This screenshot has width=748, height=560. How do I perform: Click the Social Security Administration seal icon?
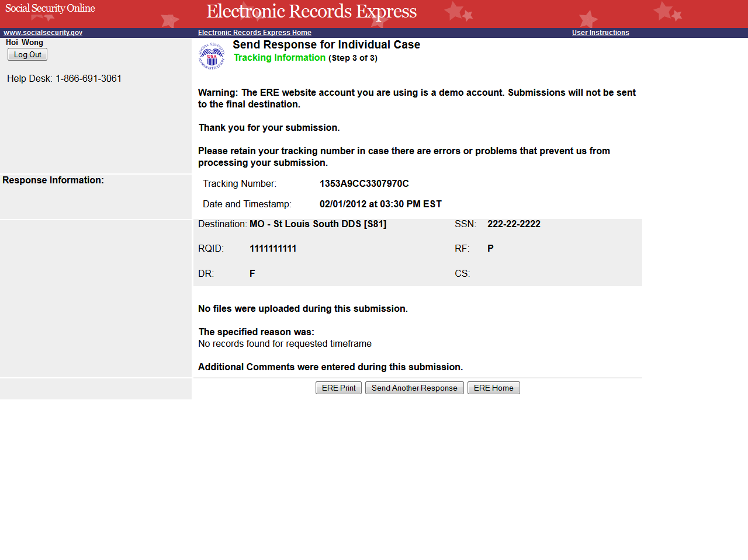212,56
